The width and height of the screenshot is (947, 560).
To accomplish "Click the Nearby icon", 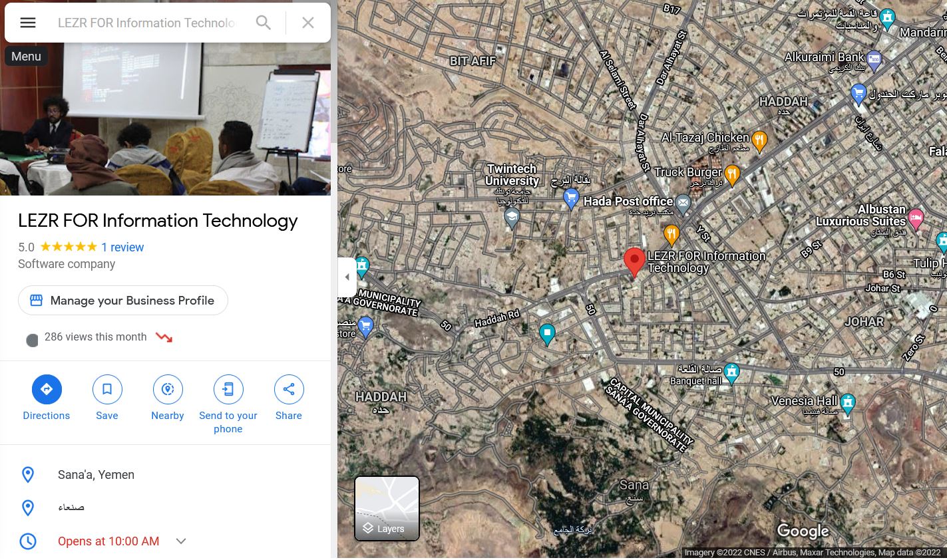I will [x=168, y=390].
